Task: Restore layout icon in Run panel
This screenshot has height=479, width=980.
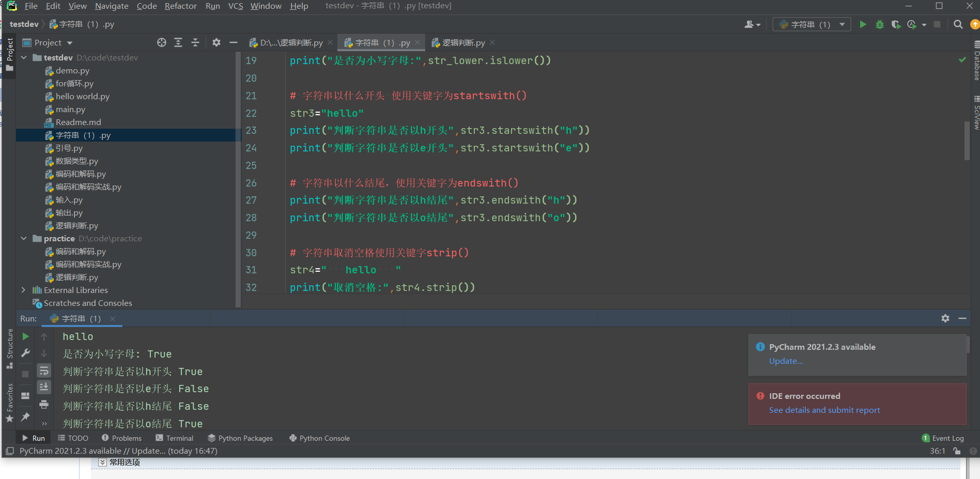Action: 25,396
